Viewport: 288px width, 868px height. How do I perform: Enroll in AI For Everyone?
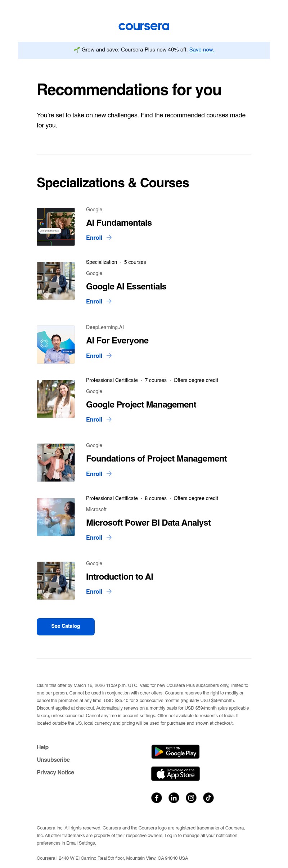click(94, 356)
